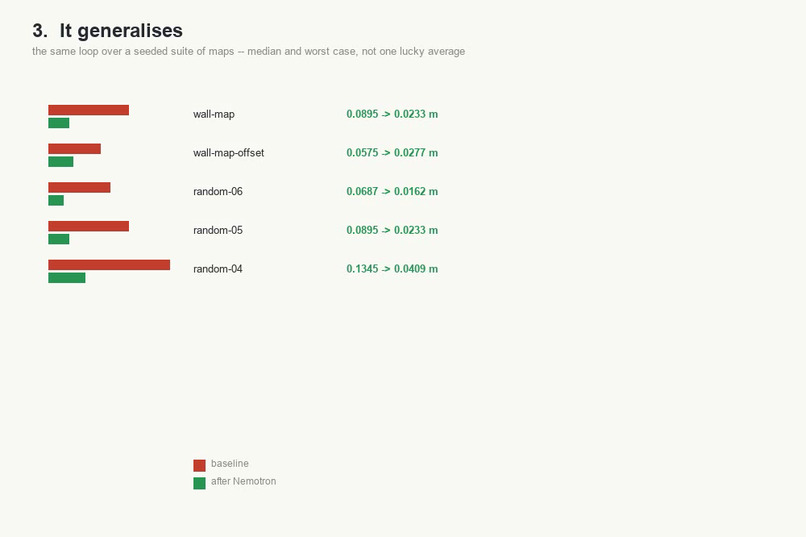Click the wall-map-offset green bar
This screenshot has width=806, height=537.
[61, 162]
